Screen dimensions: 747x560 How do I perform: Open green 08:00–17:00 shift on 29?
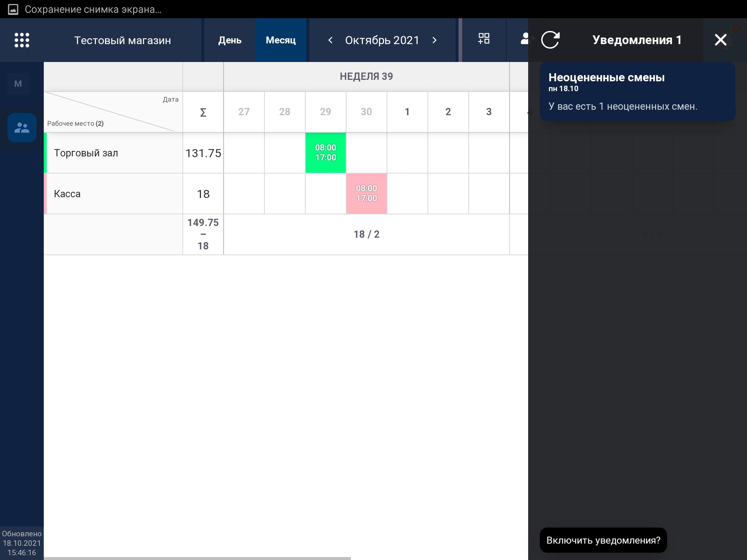(326, 153)
